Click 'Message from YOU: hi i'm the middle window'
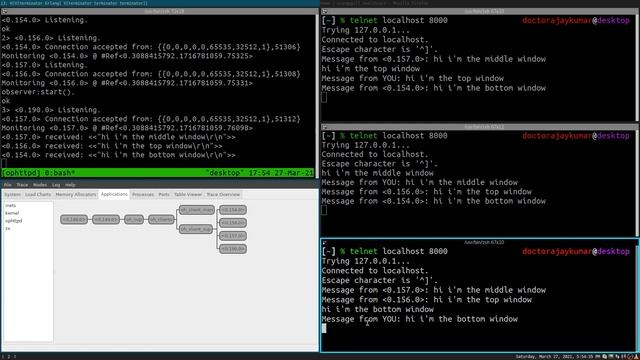Screen dimensions: 640x360 click(420, 182)
